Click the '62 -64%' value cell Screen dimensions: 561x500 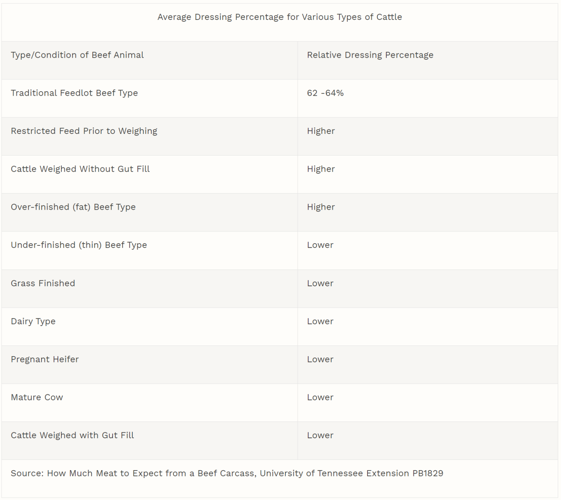click(325, 93)
